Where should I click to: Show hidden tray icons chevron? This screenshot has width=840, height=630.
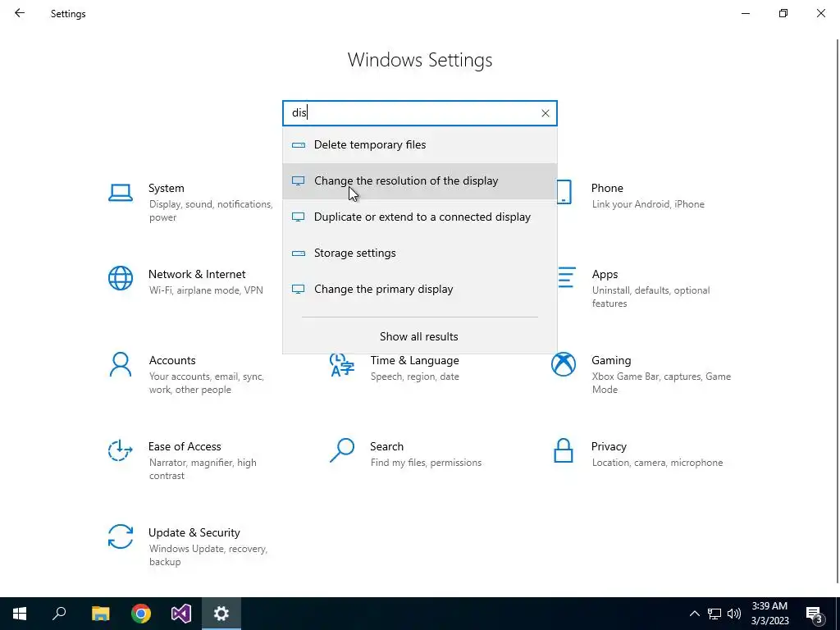point(694,614)
